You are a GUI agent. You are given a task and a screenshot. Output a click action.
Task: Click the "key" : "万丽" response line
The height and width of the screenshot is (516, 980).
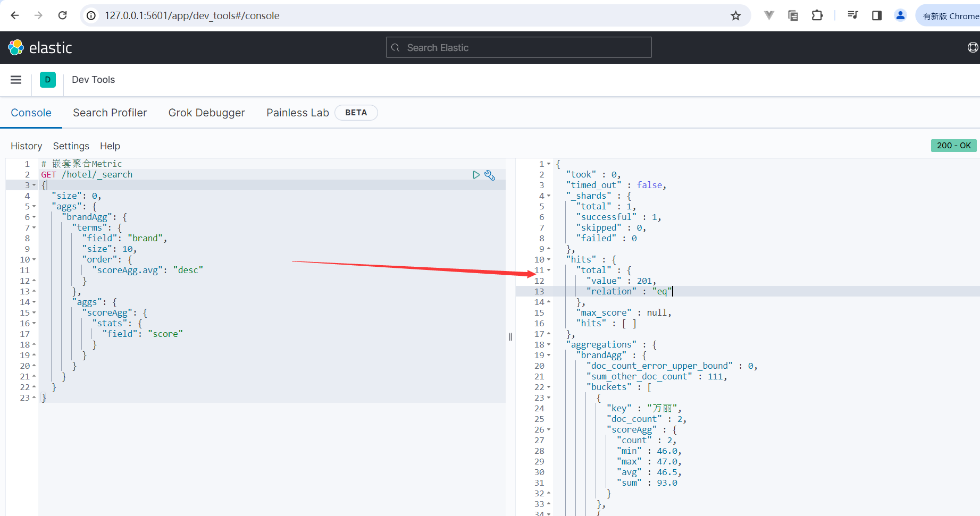coord(644,408)
